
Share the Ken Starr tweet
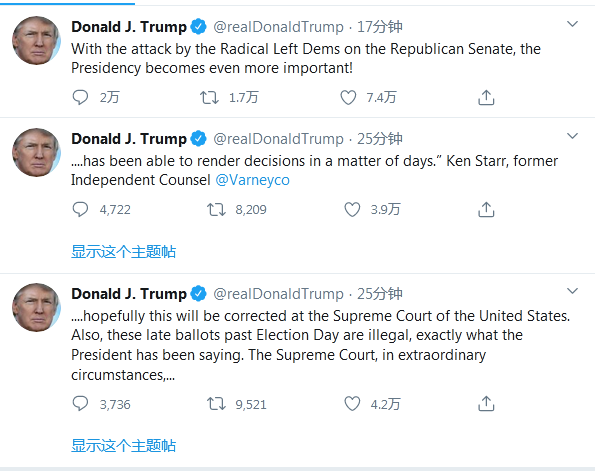[486, 210]
